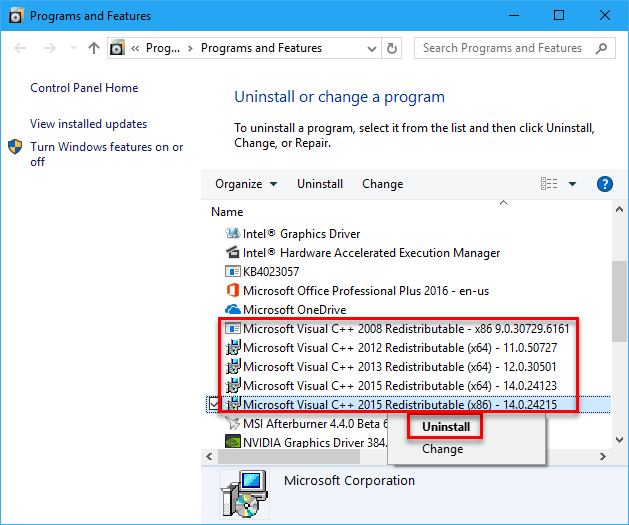Open the Control Panel Home link
The width and height of the screenshot is (629, 525).
(x=84, y=88)
